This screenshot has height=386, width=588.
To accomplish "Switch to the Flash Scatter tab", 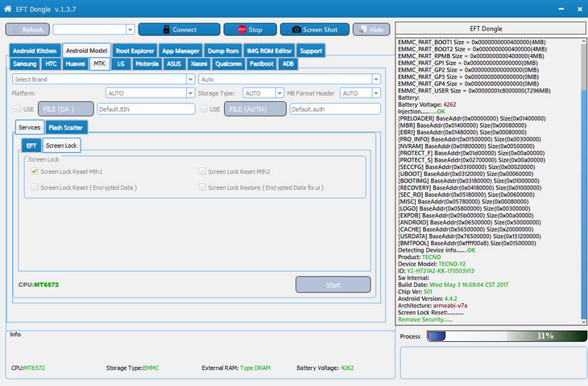I will tap(66, 127).
